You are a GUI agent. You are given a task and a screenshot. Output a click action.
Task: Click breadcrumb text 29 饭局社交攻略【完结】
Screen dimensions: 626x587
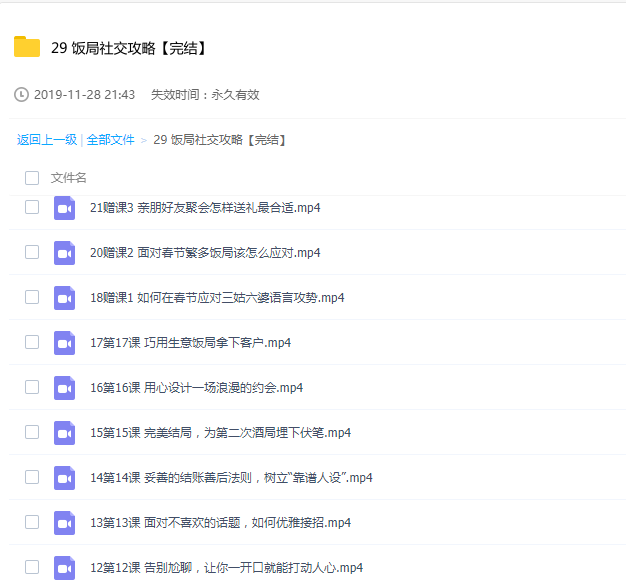(220, 140)
